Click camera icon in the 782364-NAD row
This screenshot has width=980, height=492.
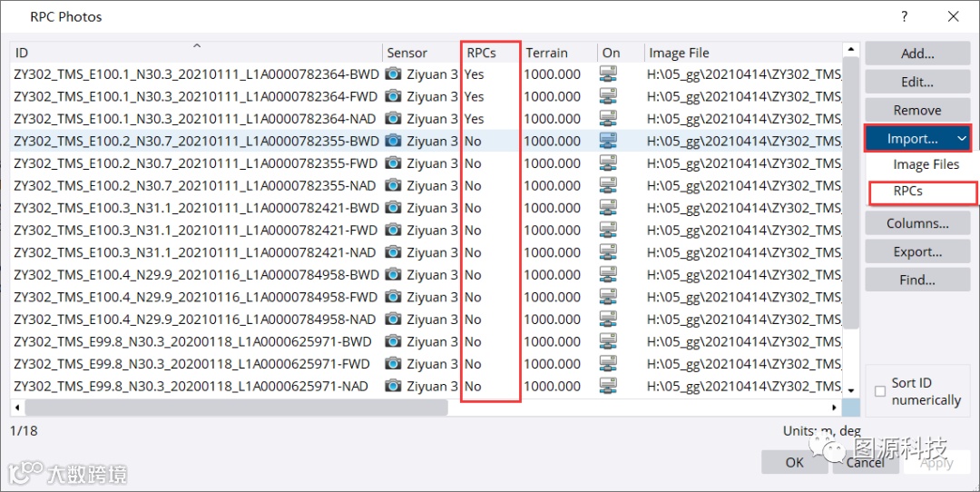point(393,119)
